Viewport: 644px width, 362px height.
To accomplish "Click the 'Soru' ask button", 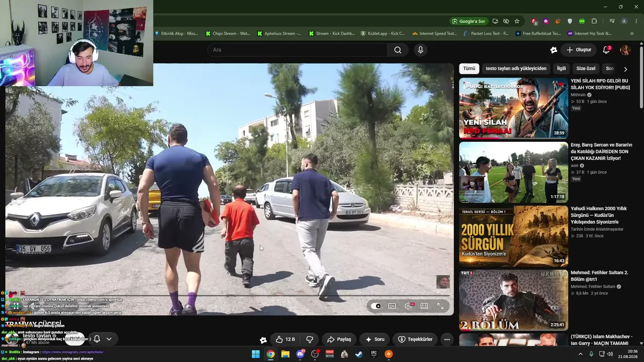I will coord(375,339).
